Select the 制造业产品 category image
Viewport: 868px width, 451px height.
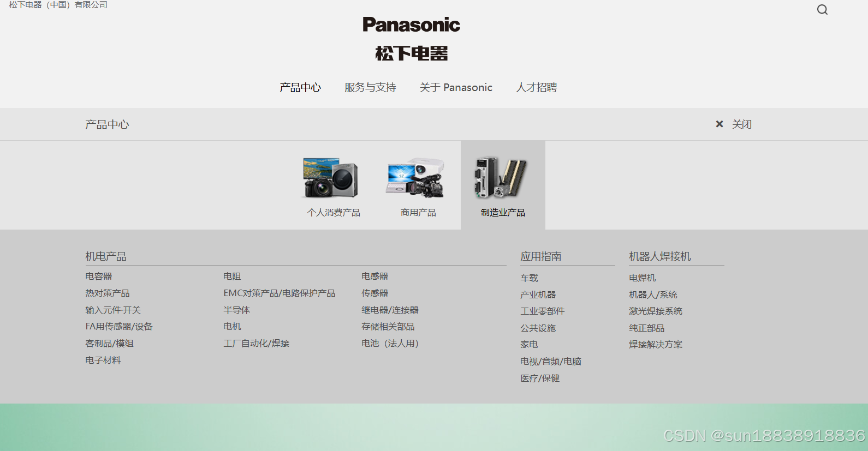click(501, 177)
